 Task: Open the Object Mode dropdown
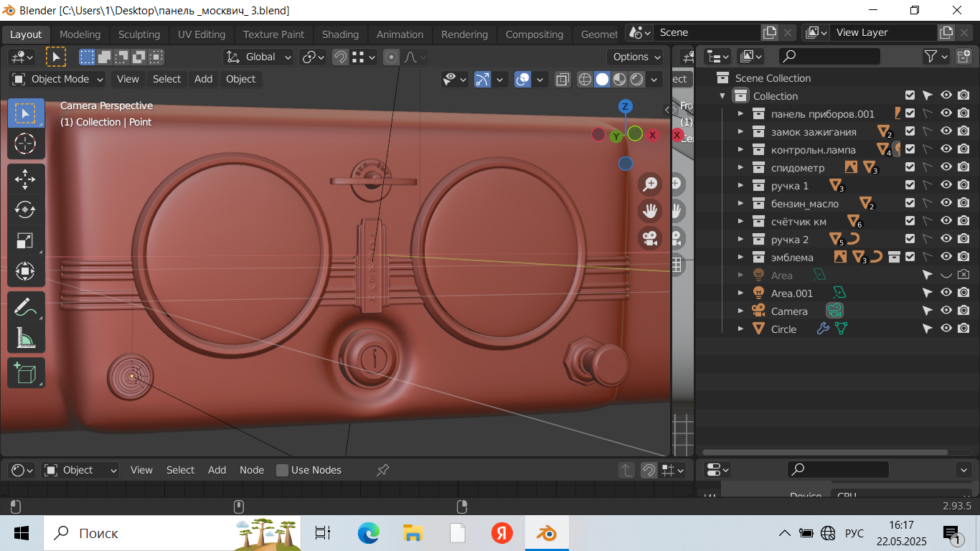coord(58,79)
